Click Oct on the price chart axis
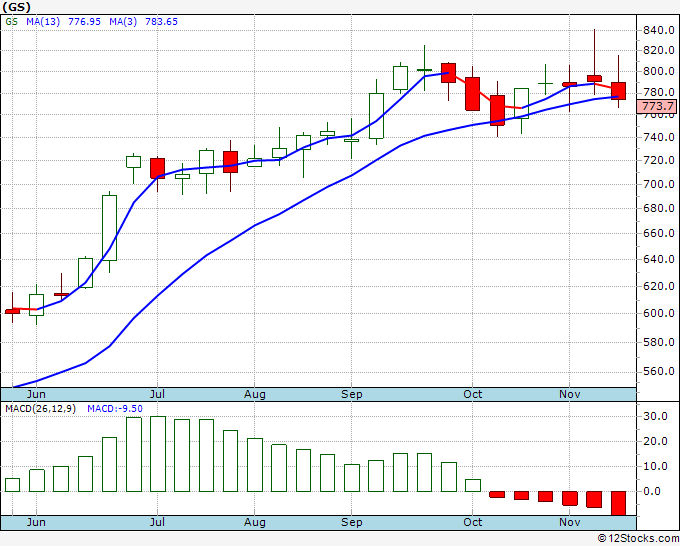 tap(472, 394)
